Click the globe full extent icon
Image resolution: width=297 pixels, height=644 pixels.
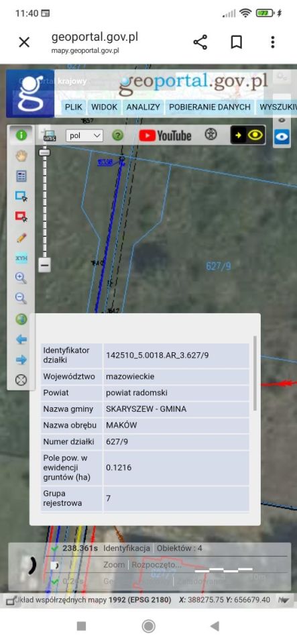coord(21,319)
